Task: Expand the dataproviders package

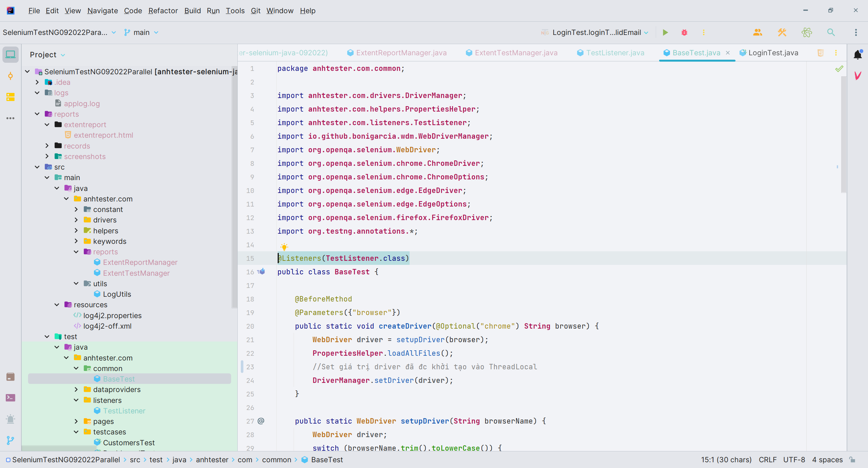Action: coord(76,389)
